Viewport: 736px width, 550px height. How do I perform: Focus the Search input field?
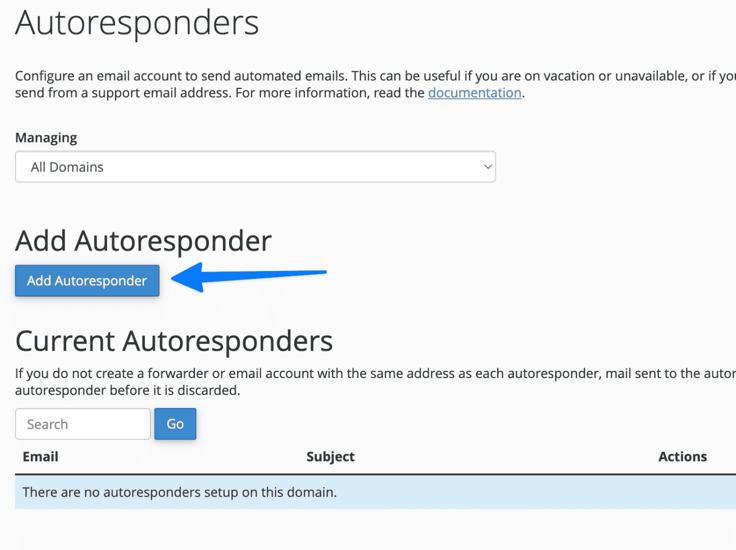pos(83,424)
